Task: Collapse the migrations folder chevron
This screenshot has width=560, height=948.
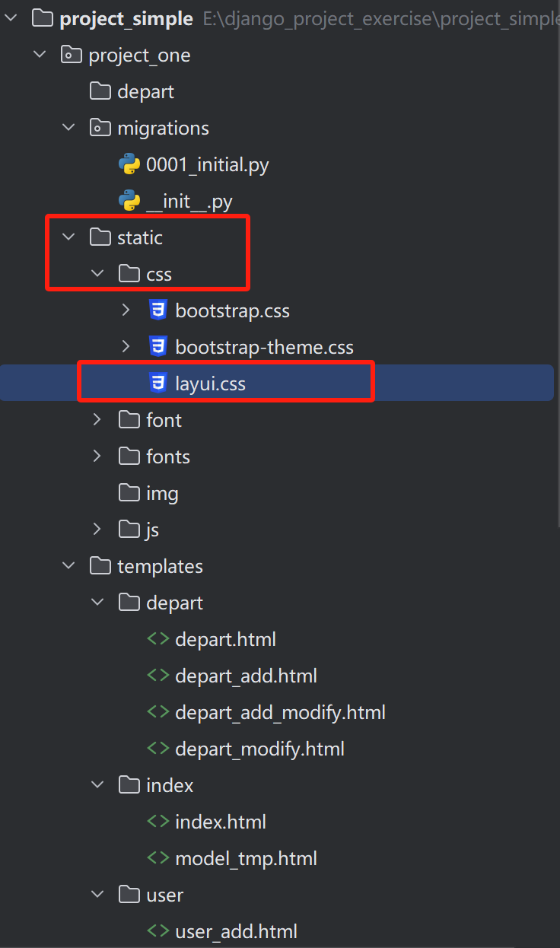Action: pyautogui.click(x=68, y=128)
